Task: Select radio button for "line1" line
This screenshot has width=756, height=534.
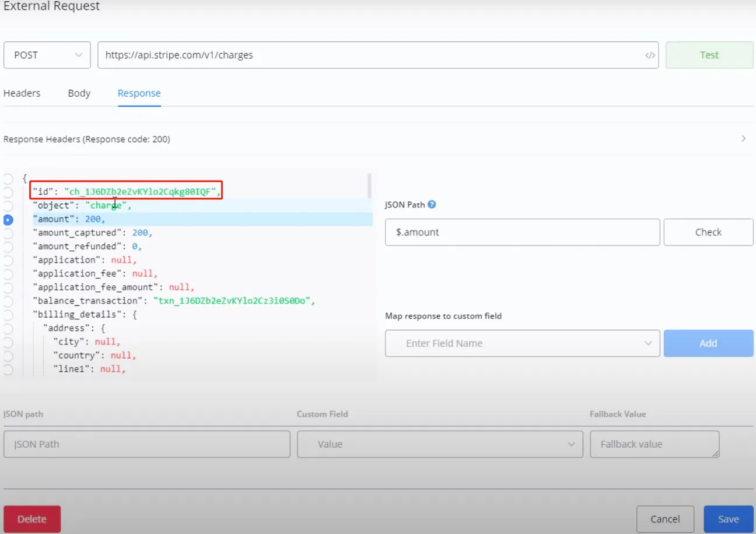Action: point(8,369)
